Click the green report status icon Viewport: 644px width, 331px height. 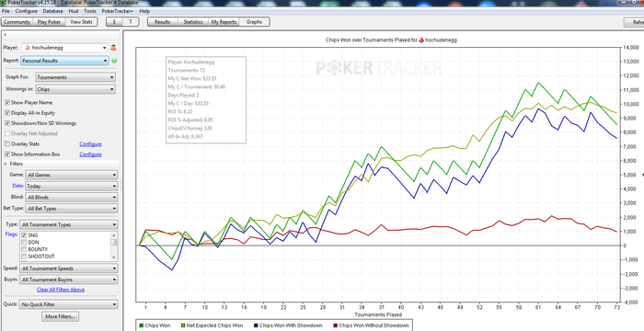coord(114,61)
